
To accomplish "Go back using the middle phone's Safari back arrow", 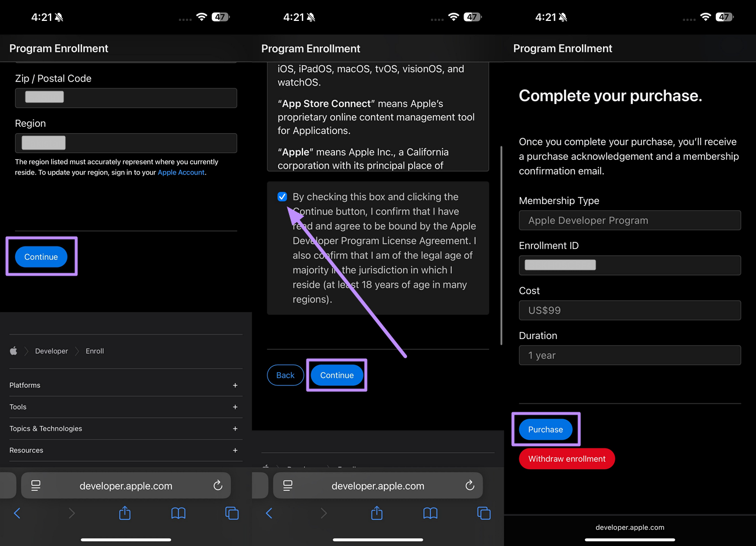I will [x=269, y=513].
